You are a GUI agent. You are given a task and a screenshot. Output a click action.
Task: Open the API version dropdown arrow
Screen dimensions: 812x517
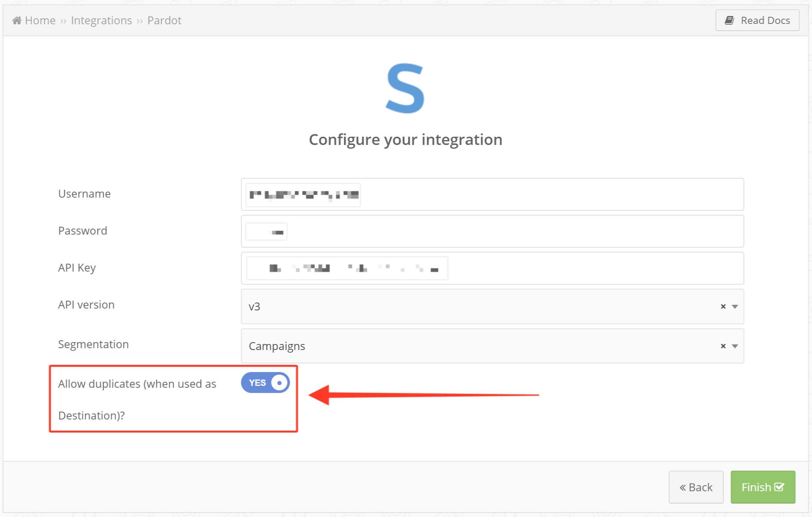click(x=735, y=307)
